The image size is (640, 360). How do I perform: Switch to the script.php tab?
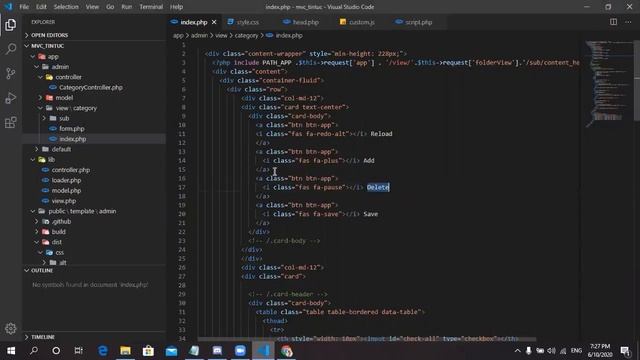point(418,22)
